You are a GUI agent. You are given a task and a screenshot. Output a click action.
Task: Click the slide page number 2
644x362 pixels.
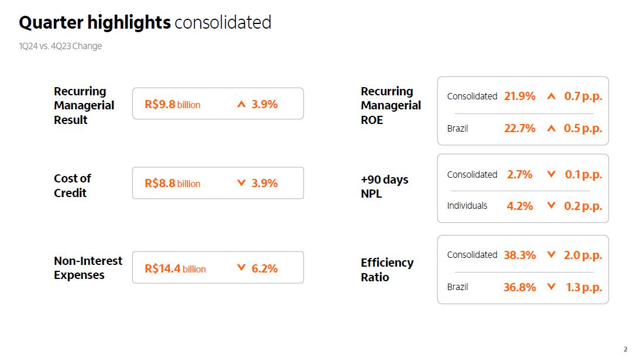click(x=625, y=350)
